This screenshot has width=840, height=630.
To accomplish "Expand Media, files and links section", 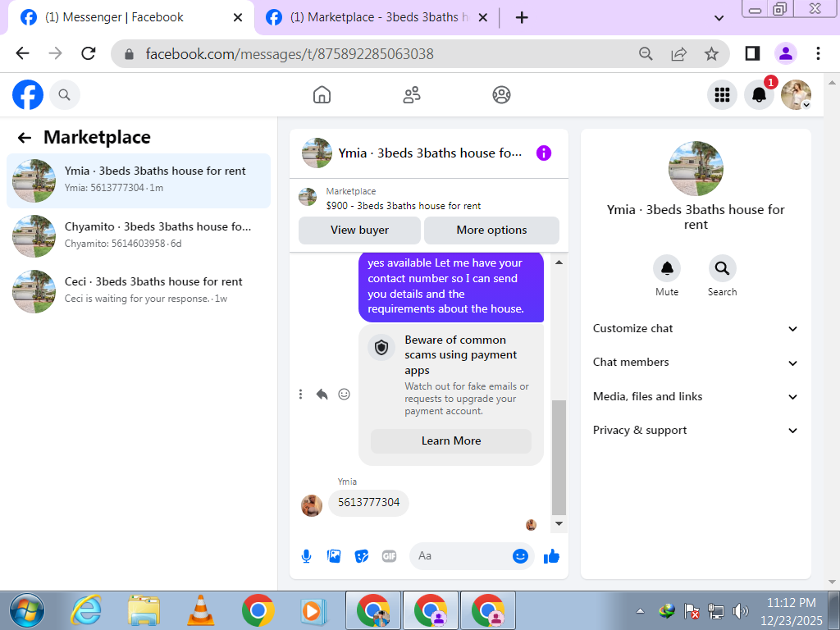I will (x=696, y=397).
